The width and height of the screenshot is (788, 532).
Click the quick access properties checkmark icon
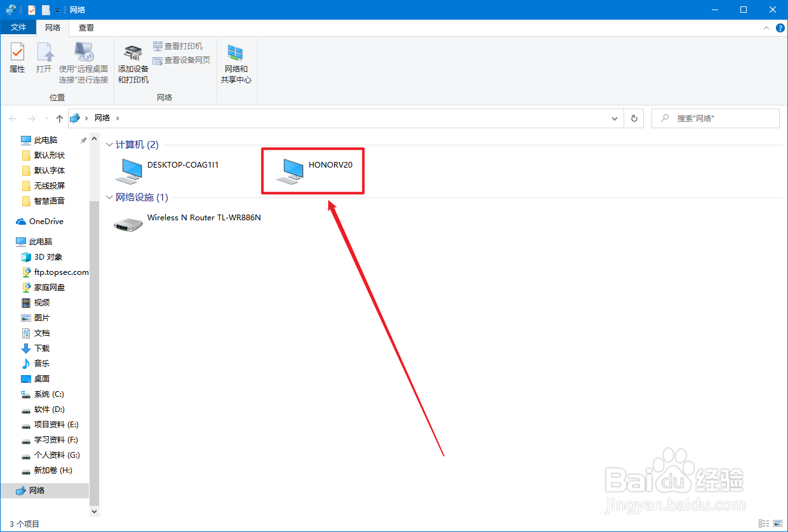tap(32, 10)
